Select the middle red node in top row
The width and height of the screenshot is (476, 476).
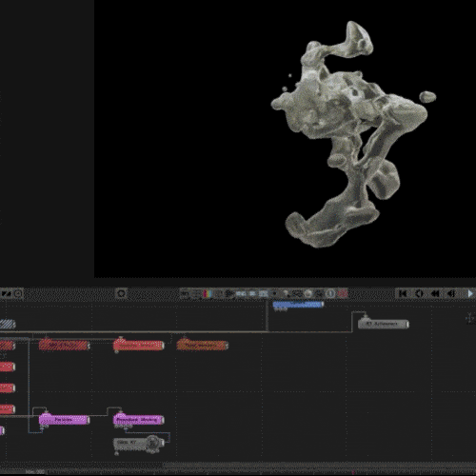139,345
